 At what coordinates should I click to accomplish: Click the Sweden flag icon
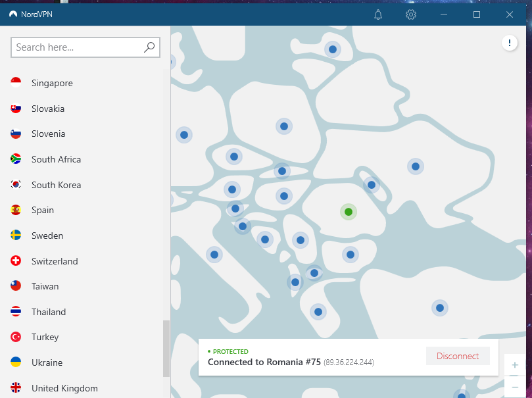click(x=16, y=235)
